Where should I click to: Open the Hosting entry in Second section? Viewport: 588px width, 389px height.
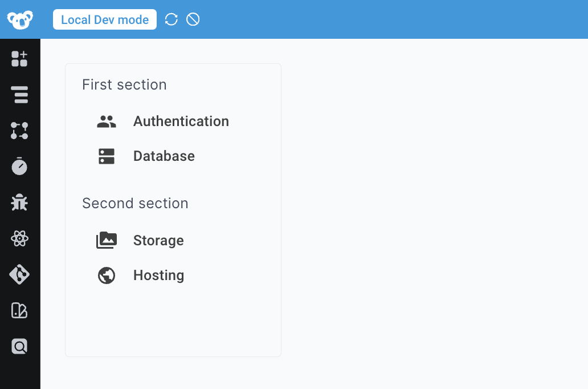(158, 275)
